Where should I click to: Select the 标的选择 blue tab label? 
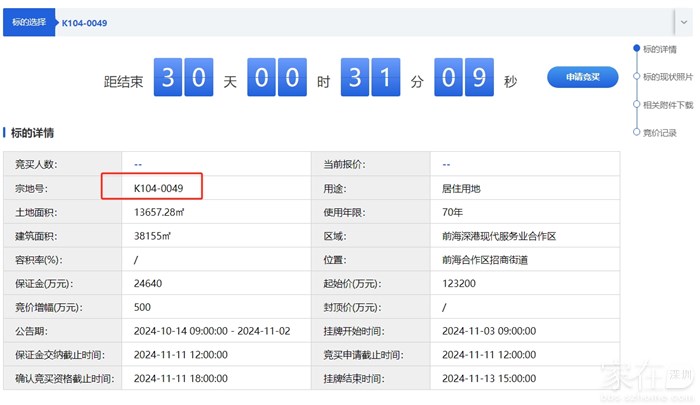[x=27, y=23]
